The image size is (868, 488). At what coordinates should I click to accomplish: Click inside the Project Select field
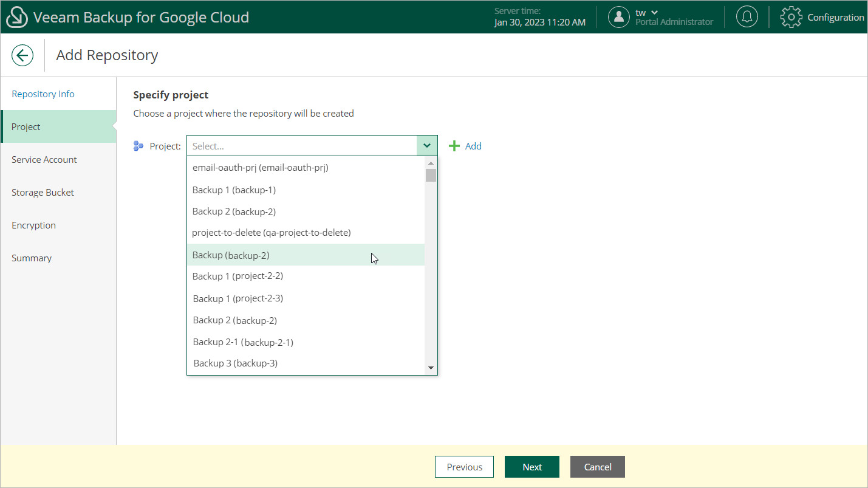coord(302,146)
